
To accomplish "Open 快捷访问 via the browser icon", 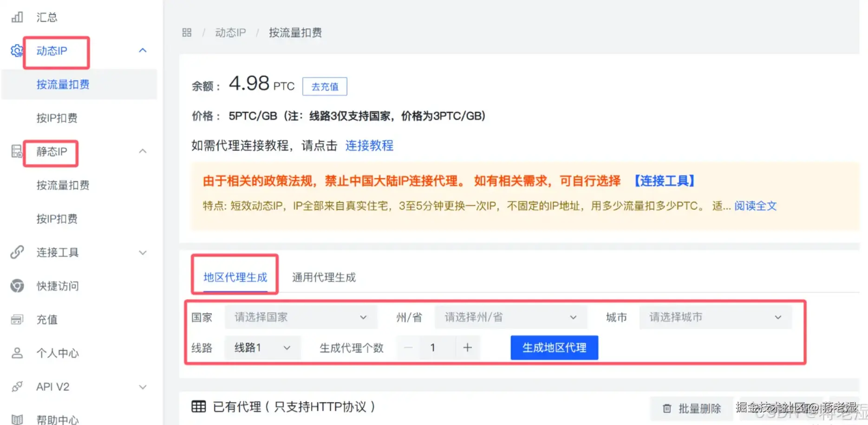I will click(17, 286).
